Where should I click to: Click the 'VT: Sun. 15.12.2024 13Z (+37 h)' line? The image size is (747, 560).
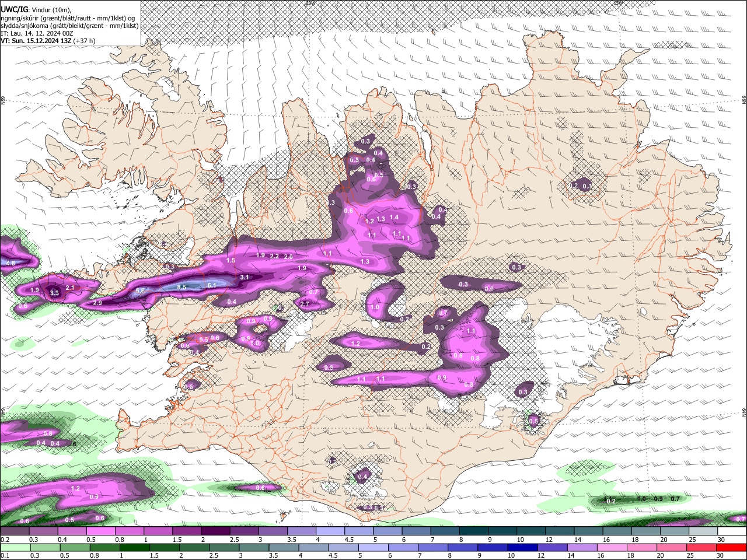48,41
